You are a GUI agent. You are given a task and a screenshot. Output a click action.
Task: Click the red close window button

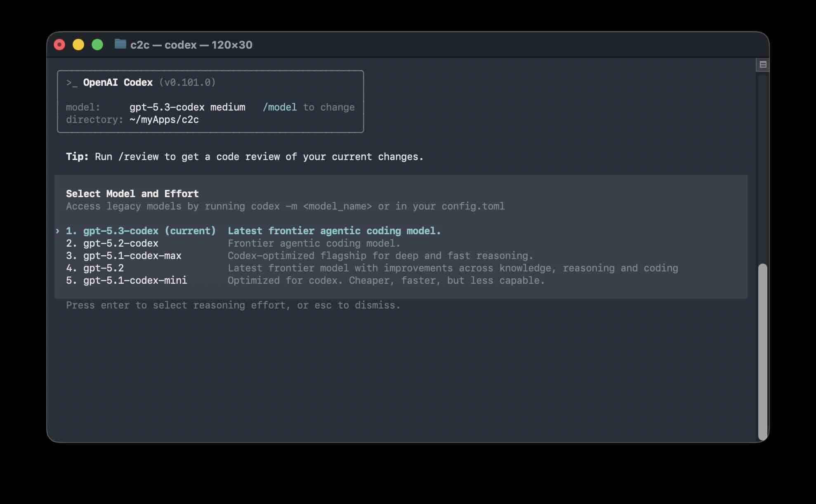click(x=59, y=45)
